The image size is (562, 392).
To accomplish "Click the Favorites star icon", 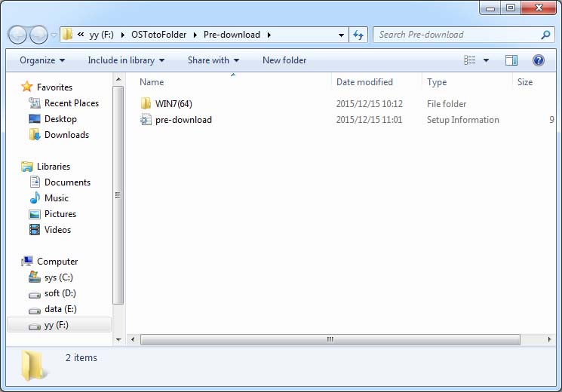I will pyautogui.click(x=27, y=87).
